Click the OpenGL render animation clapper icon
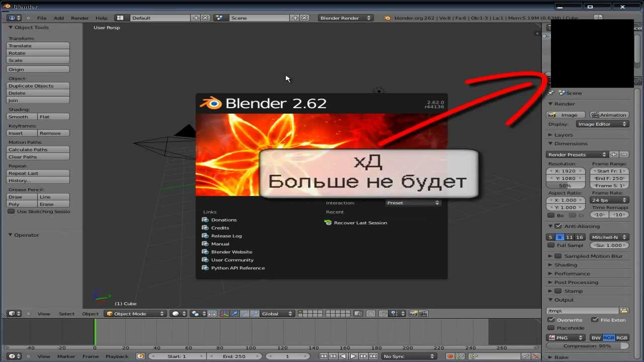The image size is (644, 362). tap(423, 313)
